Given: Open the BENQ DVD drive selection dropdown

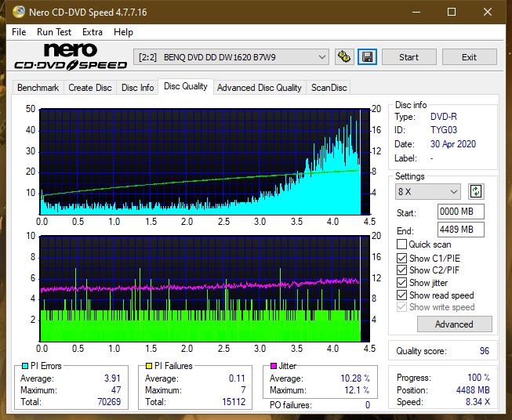Looking at the screenshot, I should click(231, 57).
